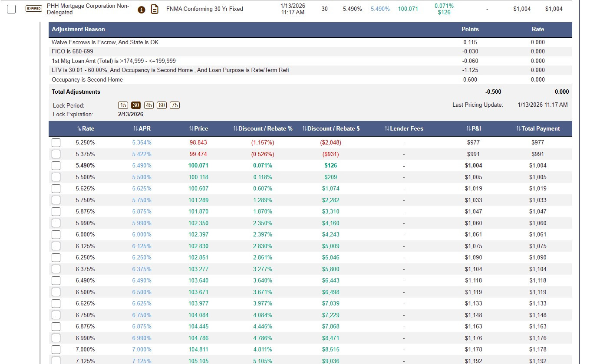
Task: Tick the 5.625% rate checkbox
Action: point(56,188)
